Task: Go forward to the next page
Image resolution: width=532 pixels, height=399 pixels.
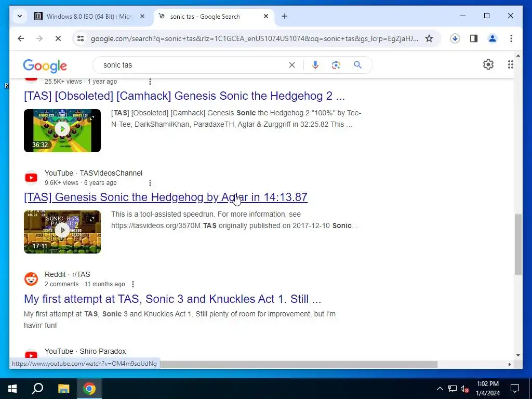Action: click(39, 38)
